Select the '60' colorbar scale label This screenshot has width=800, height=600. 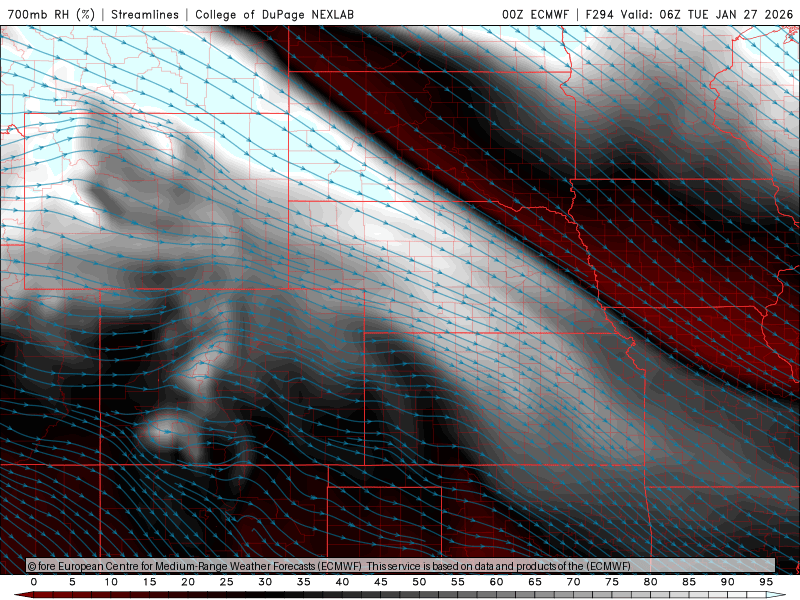coord(496,582)
